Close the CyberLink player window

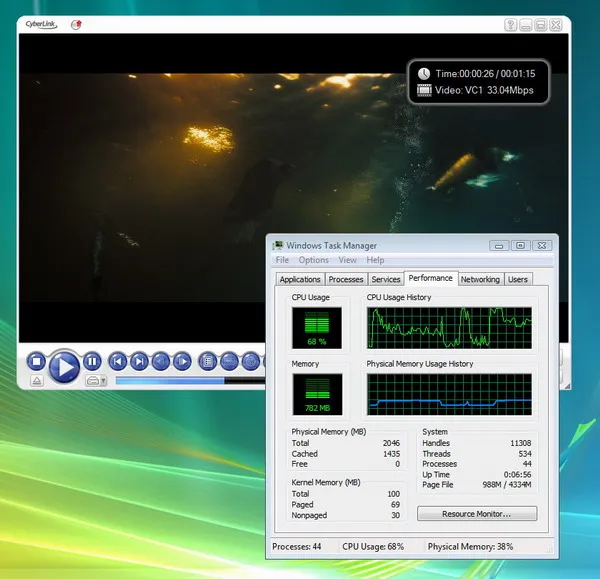556,25
